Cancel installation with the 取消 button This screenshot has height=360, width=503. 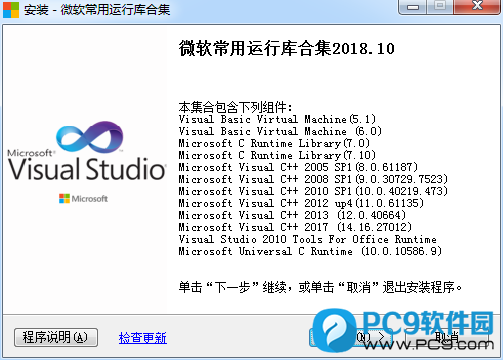pos(448,337)
